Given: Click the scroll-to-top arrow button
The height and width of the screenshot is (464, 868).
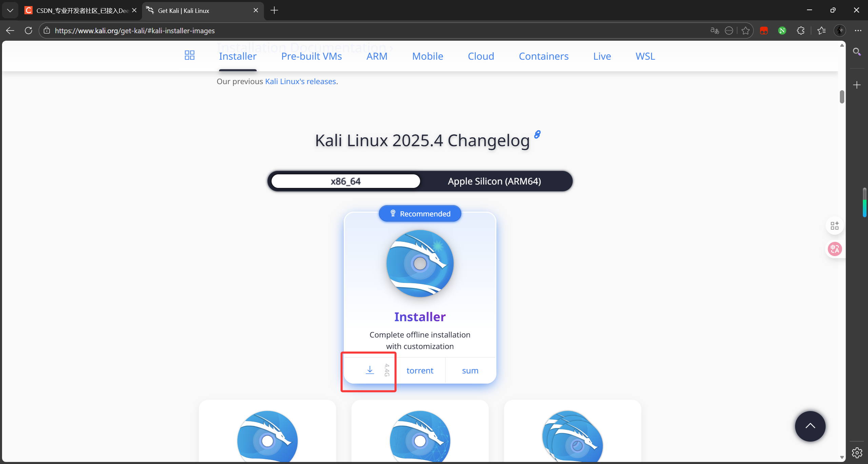Looking at the screenshot, I should click(810, 426).
